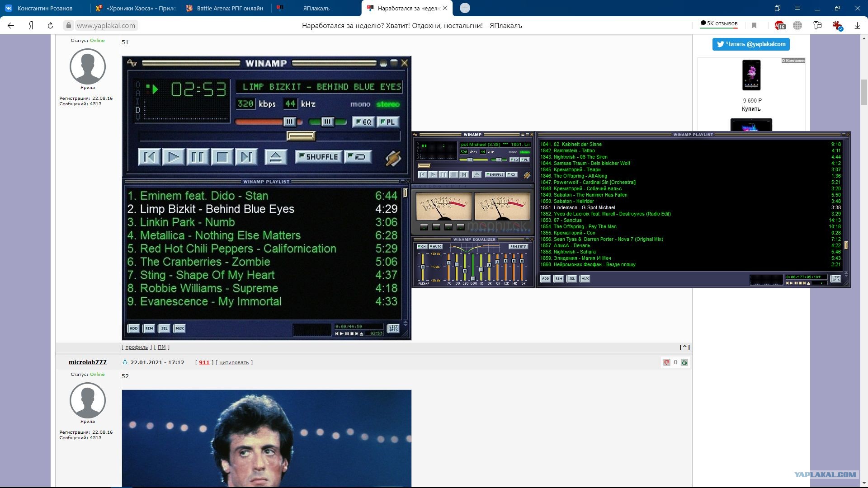This screenshot has width=868, height=488.
Task: Click the downvote icon on the microlab777 post
Action: point(666,362)
